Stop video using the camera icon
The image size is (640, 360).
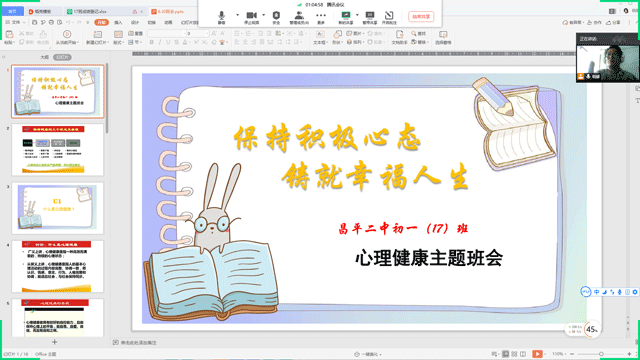(x=251, y=17)
